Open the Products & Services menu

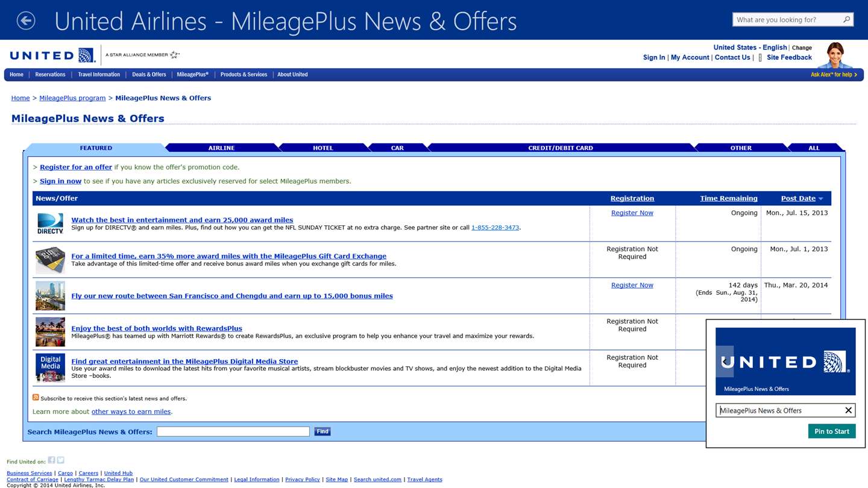(x=244, y=75)
